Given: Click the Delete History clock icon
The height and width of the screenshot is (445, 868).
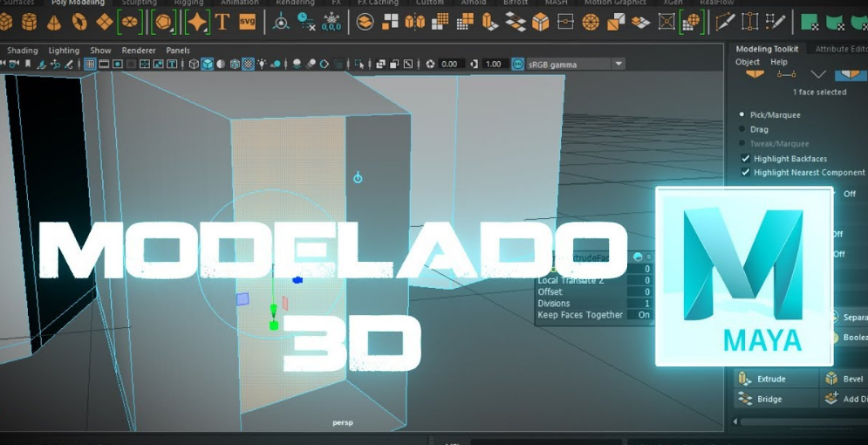Looking at the screenshot, I should [305, 22].
